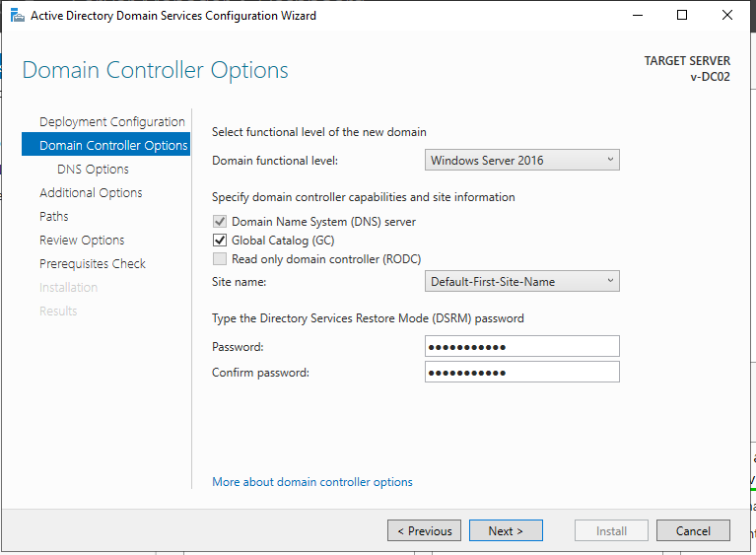Open More about domain controller options link
This screenshot has width=756, height=555.
312,482
